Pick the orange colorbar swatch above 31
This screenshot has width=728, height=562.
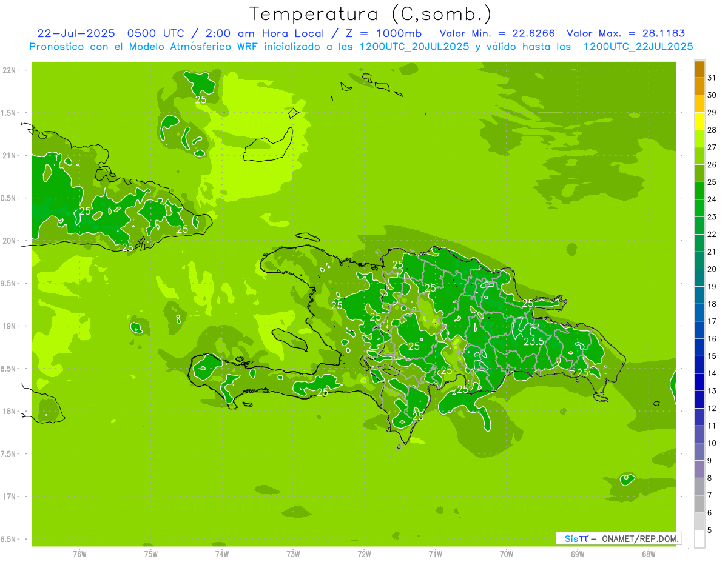point(699,69)
